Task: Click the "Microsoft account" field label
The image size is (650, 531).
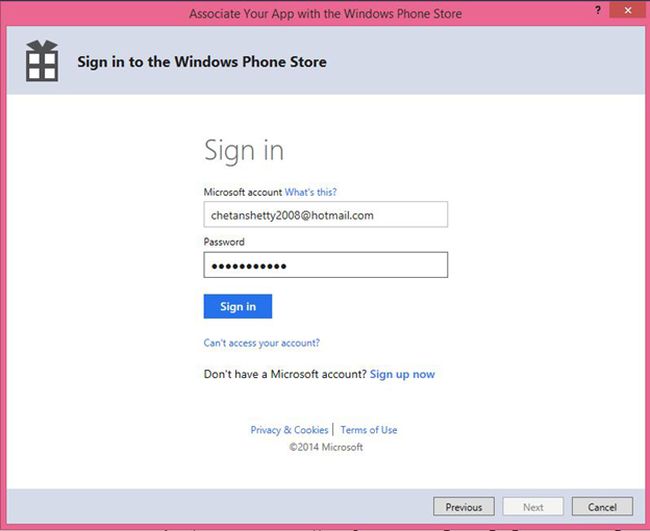Action: coord(243,192)
